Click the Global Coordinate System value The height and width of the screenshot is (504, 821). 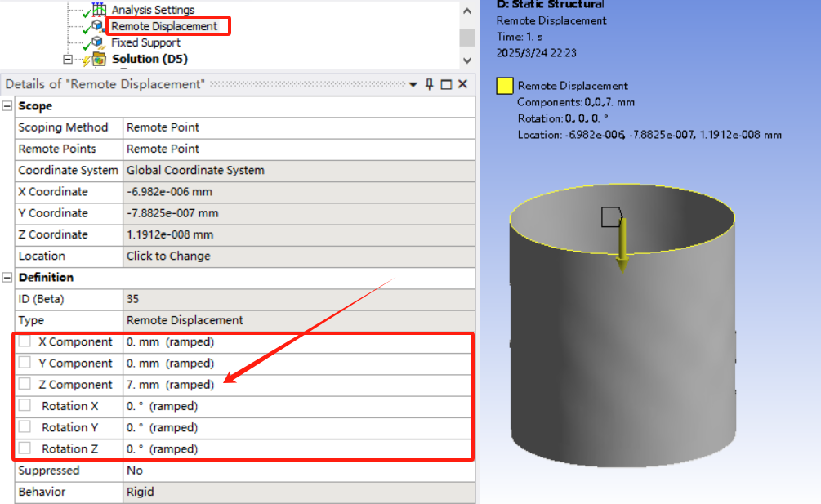point(299,170)
